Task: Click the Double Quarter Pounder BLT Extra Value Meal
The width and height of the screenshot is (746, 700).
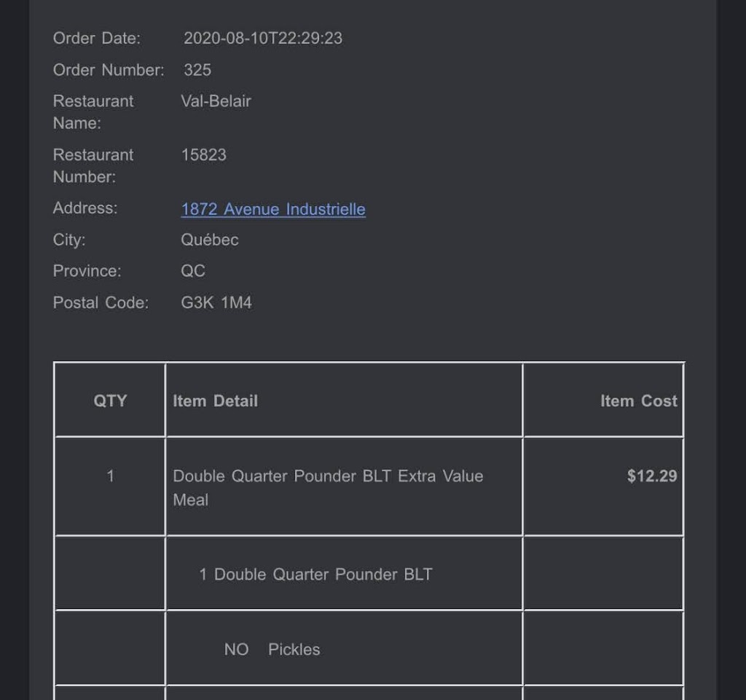Action: 328,487
